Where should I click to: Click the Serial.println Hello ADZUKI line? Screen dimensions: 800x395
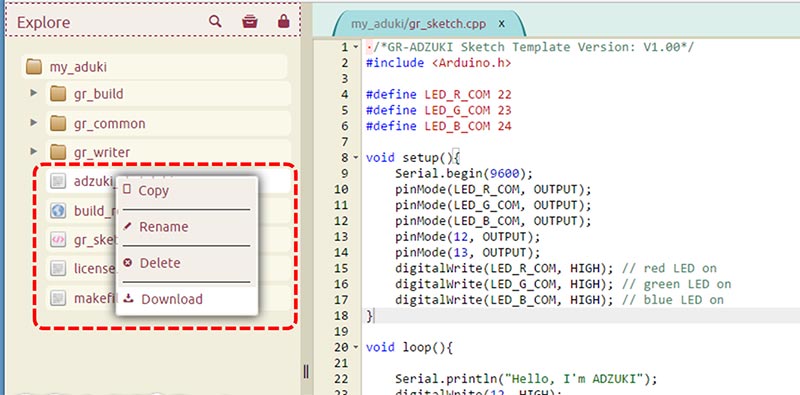click(x=526, y=379)
